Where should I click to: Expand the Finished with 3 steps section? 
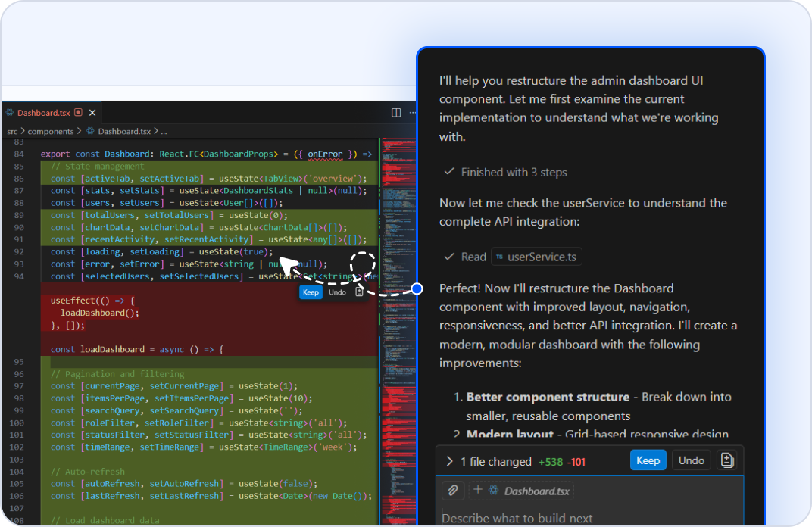(514, 173)
